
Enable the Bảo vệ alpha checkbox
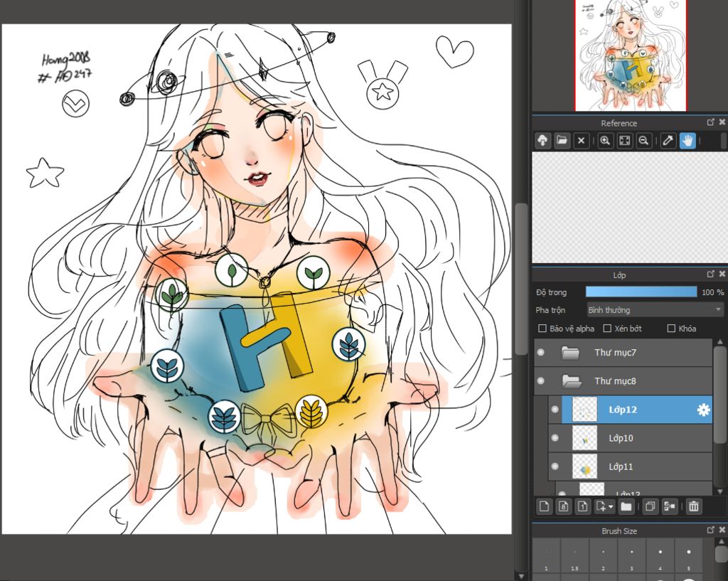click(x=542, y=329)
